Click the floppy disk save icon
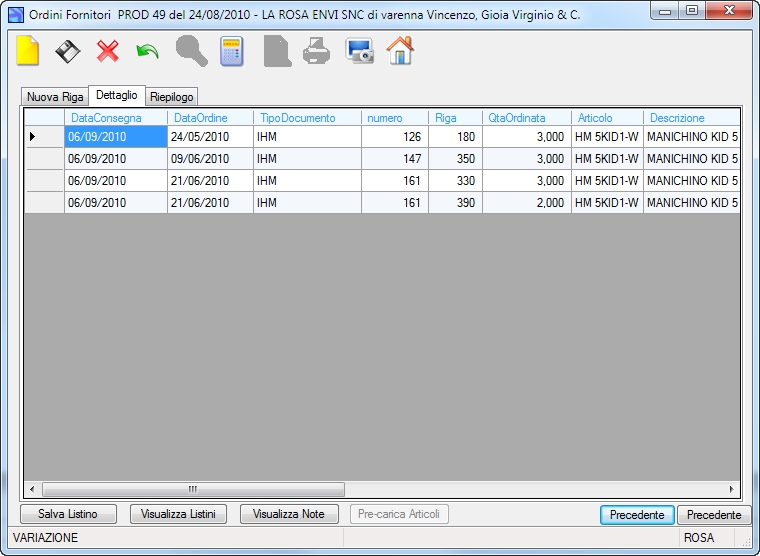 (67, 51)
